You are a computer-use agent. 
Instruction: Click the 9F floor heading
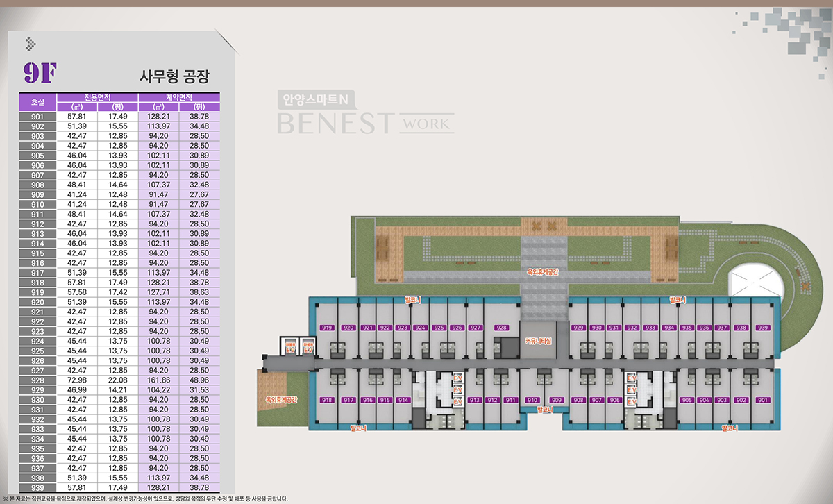click(39, 72)
